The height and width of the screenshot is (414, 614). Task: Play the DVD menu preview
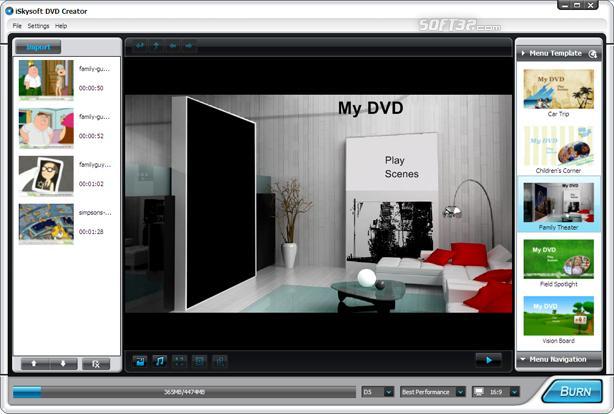coord(488,360)
